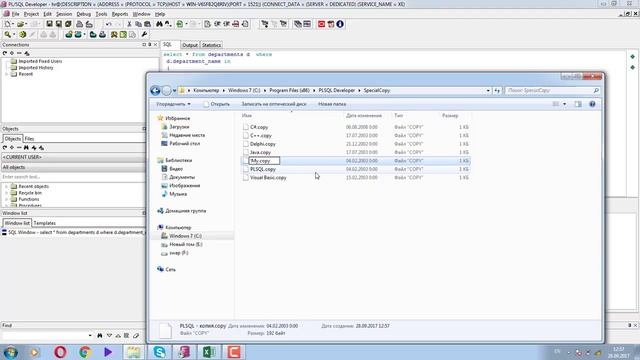Screen dimensions: 640x360
Task: Switch to the Statistics tab
Action: tap(211, 45)
